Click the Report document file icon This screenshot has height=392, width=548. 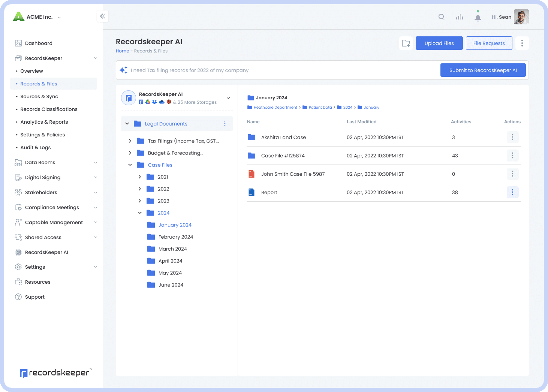(252, 192)
